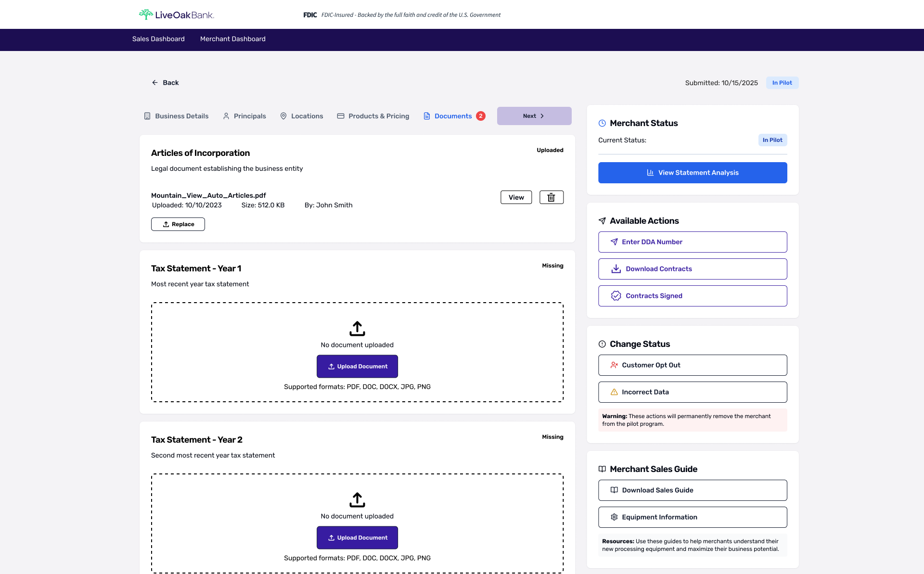
Task: Click View Statement Analysis button
Action: click(693, 173)
